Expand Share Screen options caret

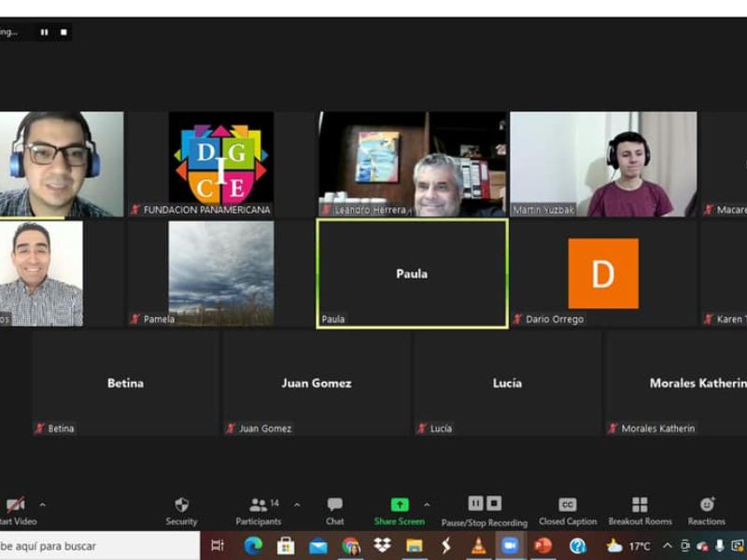[427, 505]
